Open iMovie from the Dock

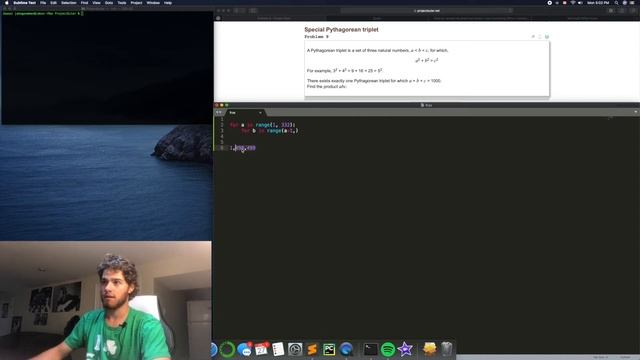click(405, 349)
